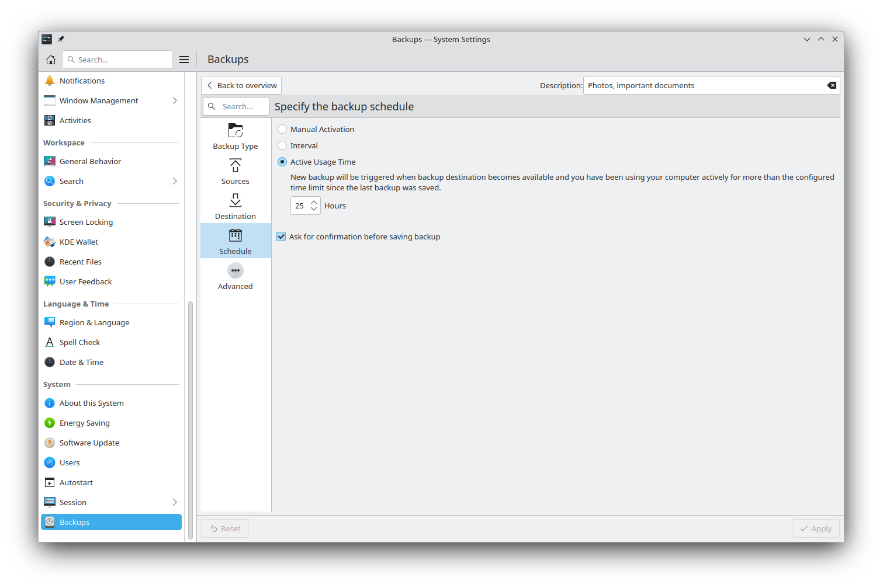Go to the Screen Locking settings
The image size is (883, 588).
tap(86, 222)
